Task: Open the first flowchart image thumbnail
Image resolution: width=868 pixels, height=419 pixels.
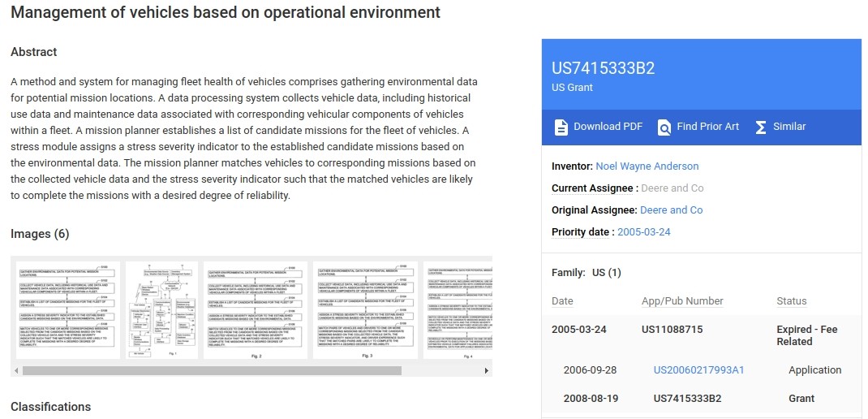Action: coord(66,309)
